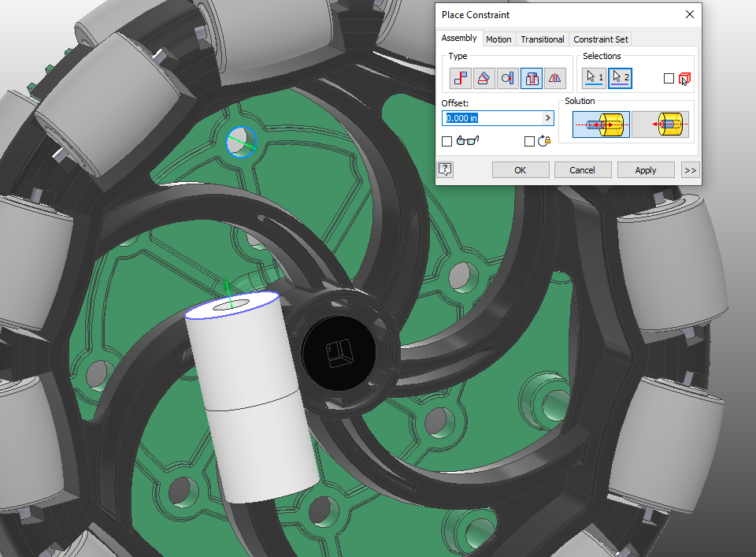
Task: Cancel the Place Constraint dialog
Action: 583,170
